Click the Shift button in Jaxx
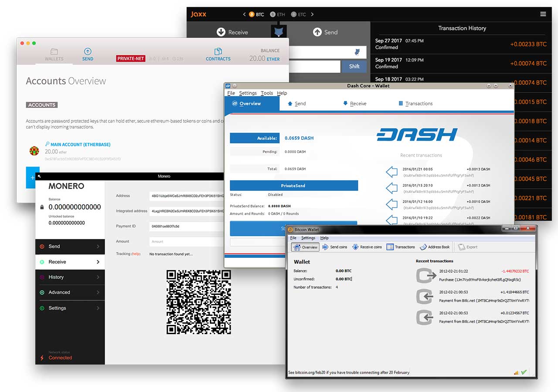 pyautogui.click(x=354, y=66)
